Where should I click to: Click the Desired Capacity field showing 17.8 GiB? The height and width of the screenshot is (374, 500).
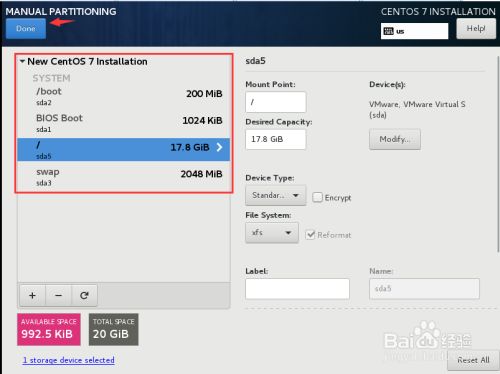pos(276,139)
